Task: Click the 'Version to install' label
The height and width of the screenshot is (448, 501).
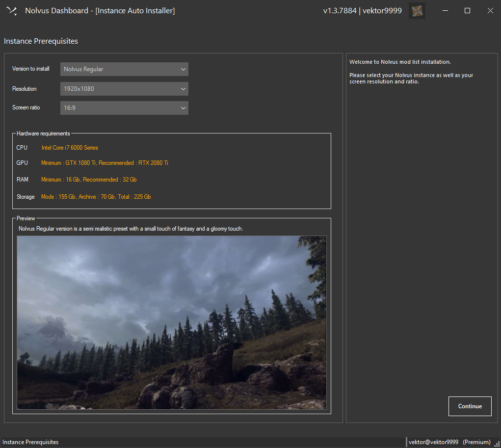Action: (x=31, y=69)
